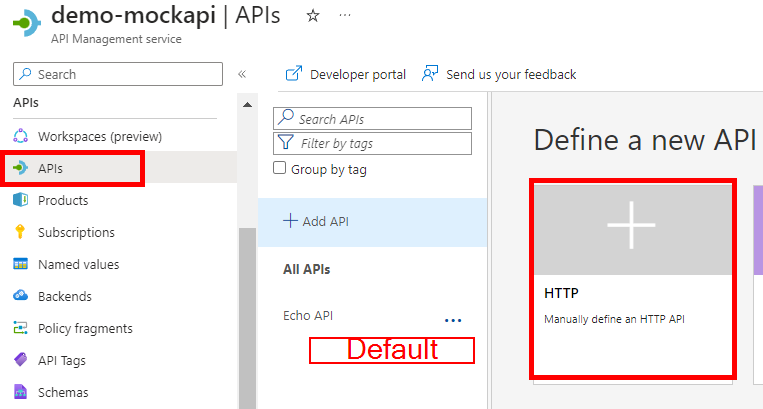Open the ellipsis menu beside the page title
The height and width of the screenshot is (409, 763).
coord(345,16)
